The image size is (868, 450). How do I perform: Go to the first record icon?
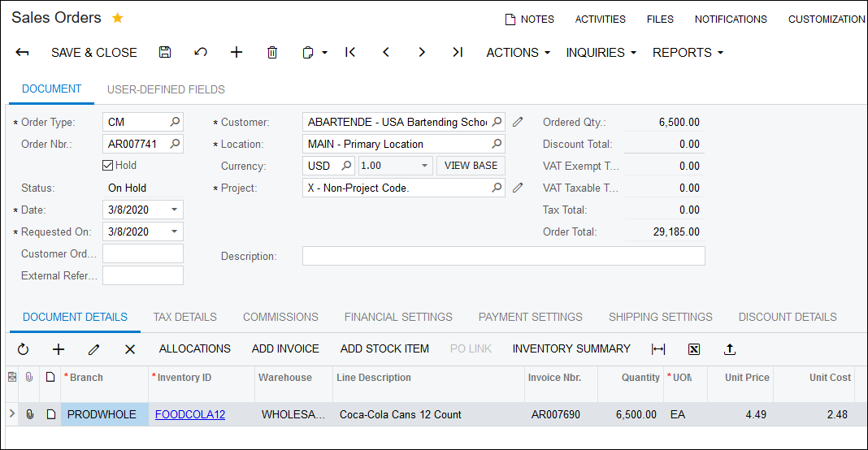click(350, 52)
